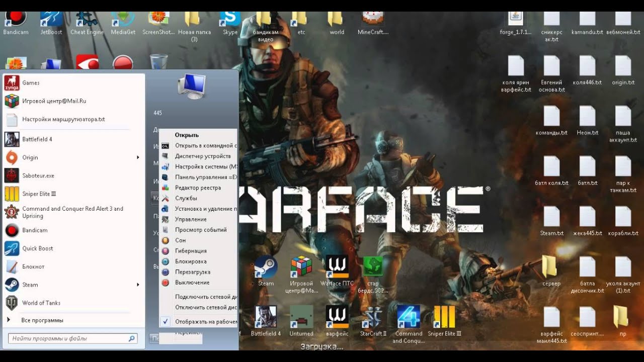Viewport: 644px width, 362px height.
Task: Select the командо.txt file on desktop
Action: click(551, 121)
